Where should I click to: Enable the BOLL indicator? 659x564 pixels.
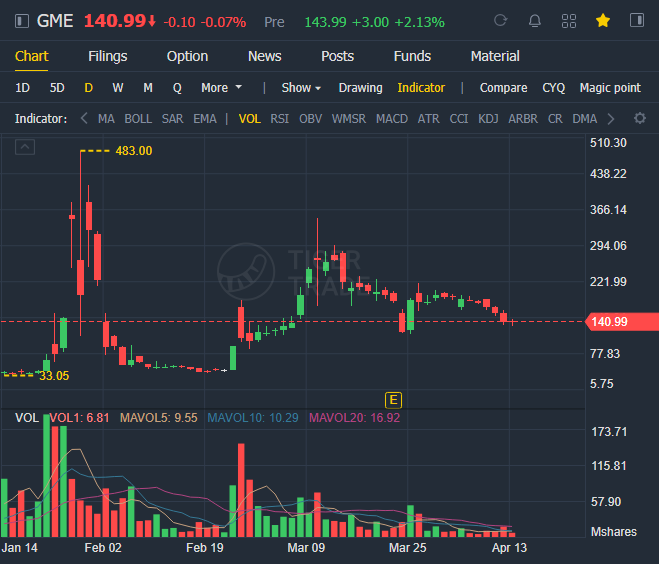138,119
